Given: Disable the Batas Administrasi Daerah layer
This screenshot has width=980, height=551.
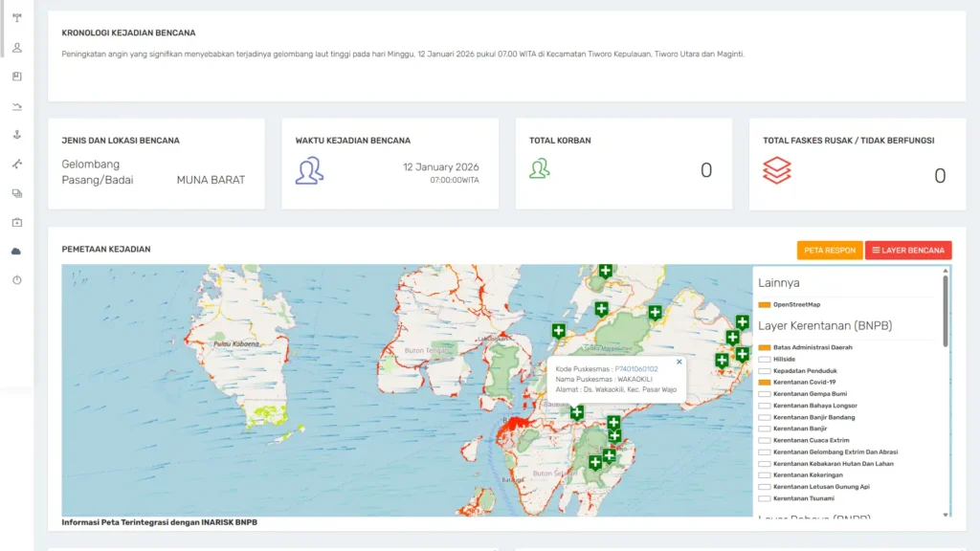Looking at the screenshot, I should pyautogui.click(x=764, y=347).
